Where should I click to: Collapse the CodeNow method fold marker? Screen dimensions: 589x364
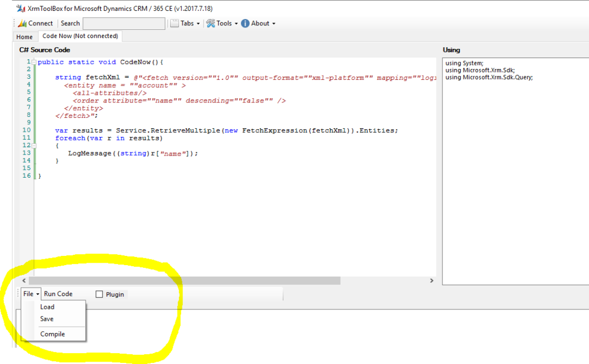[x=34, y=62]
